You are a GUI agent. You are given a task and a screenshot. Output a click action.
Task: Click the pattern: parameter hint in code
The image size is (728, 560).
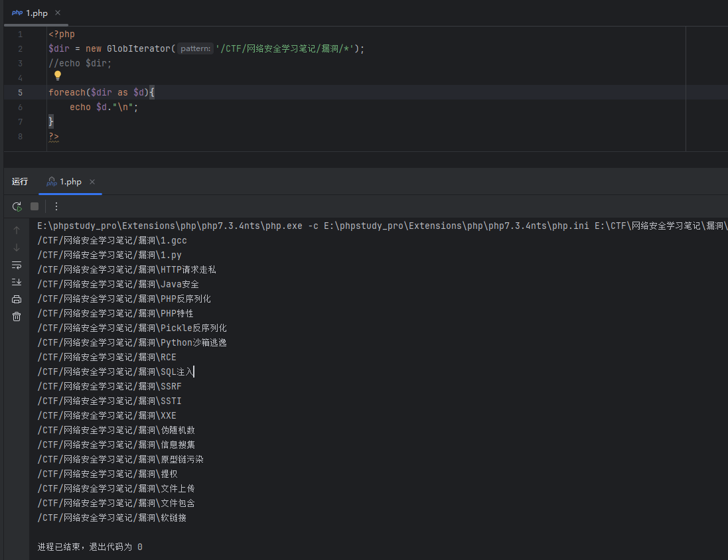point(195,48)
